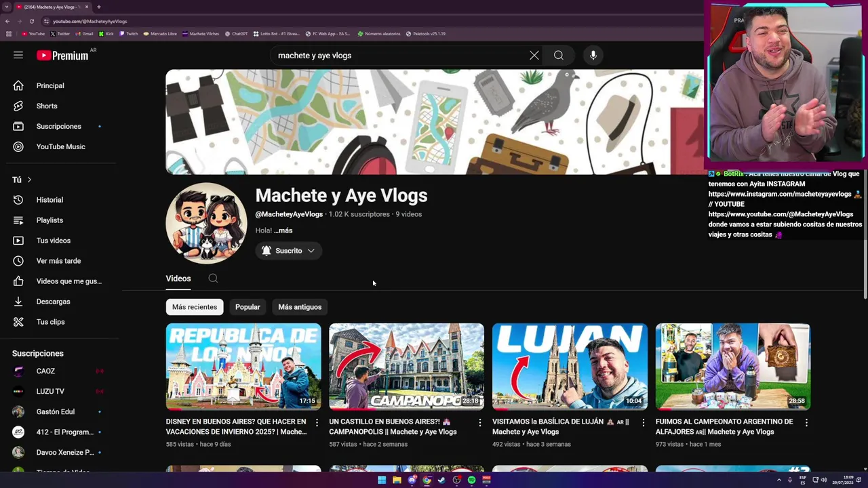Expand channel description with ...más
This screenshot has width=868, height=488.
click(x=283, y=230)
